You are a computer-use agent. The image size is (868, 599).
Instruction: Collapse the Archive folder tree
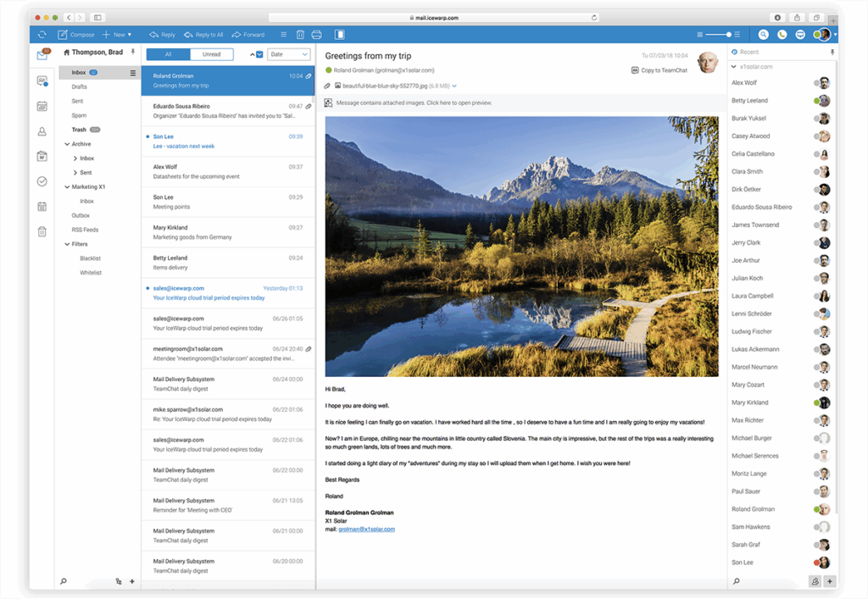pyautogui.click(x=67, y=144)
